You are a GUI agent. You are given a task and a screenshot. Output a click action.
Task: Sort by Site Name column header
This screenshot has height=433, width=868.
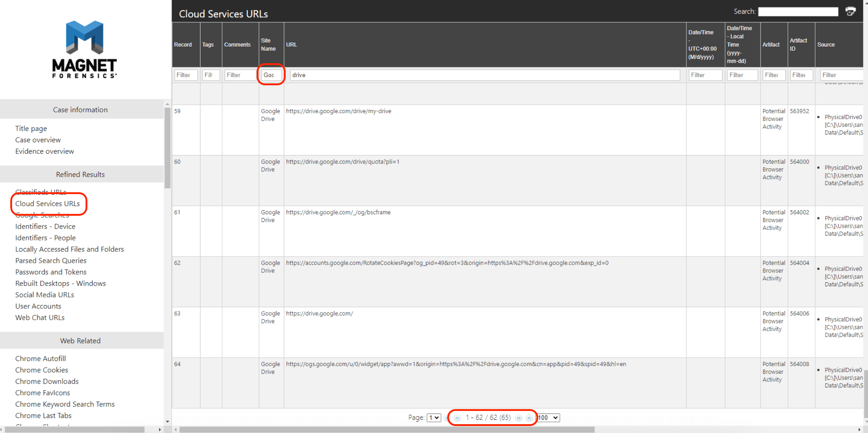tap(268, 44)
